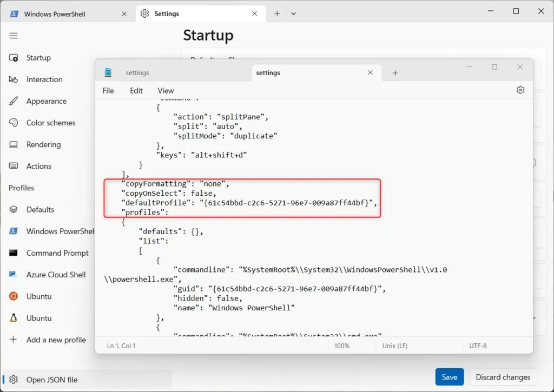Click the Ubuntu penguin (Tux) icon
Viewport: 554px width, 392px height.
[14, 318]
